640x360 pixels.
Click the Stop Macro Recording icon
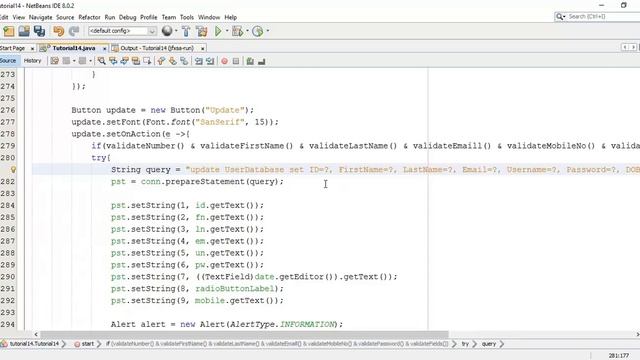click(236, 61)
